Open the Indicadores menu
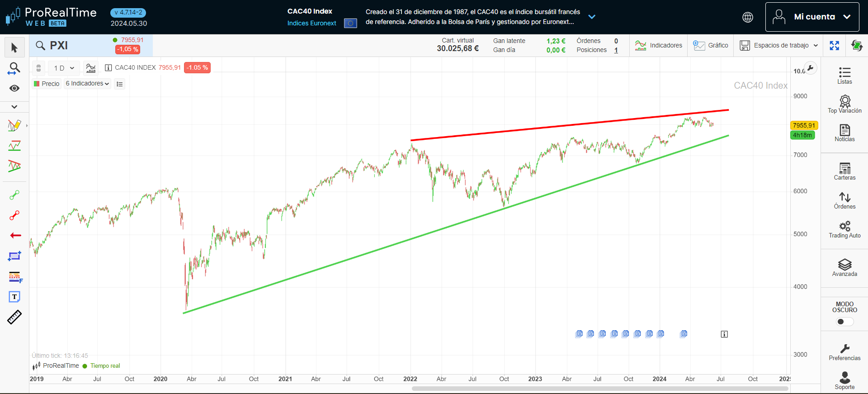 (x=659, y=46)
